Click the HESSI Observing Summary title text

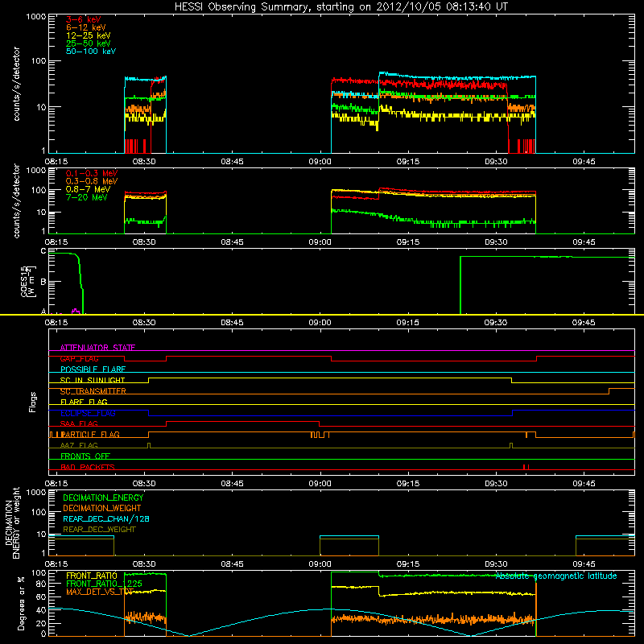click(341, 6)
